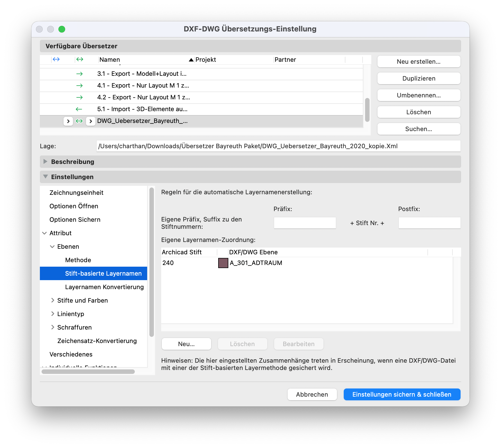The width and height of the screenshot is (501, 448).
Task: Click the export arrow of 4.2 translator
Action: pyautogui.click(x=79, y=97)
